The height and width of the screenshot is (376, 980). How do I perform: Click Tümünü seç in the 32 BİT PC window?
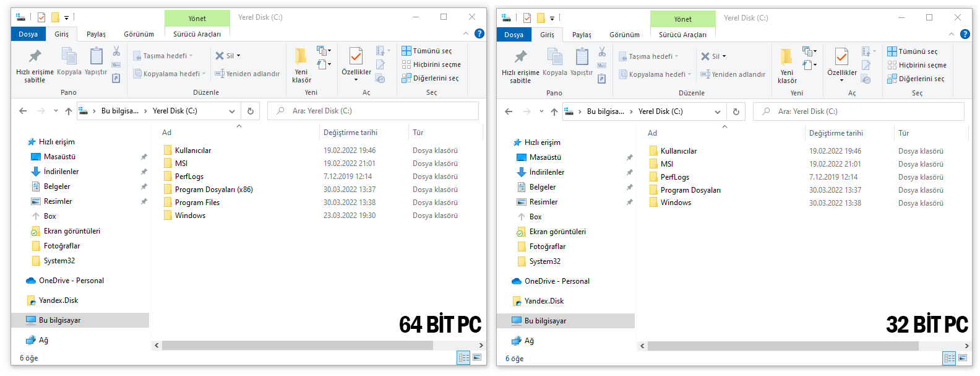[x=918, y=51]
